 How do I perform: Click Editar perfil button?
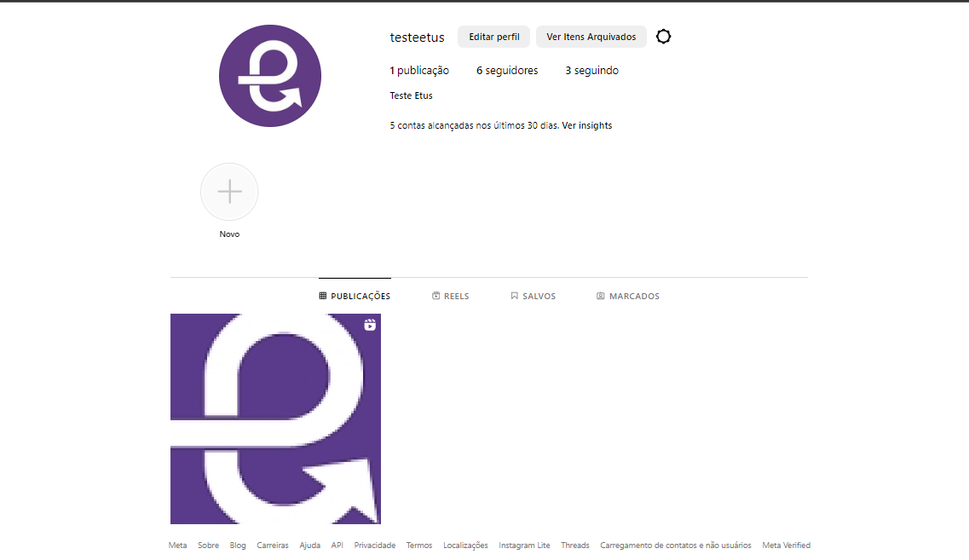493,37
